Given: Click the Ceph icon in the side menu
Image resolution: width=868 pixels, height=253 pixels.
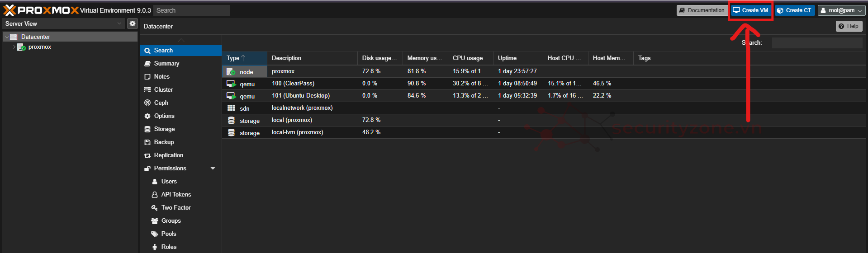Looking at the screenshot, I should coord(147,103).
